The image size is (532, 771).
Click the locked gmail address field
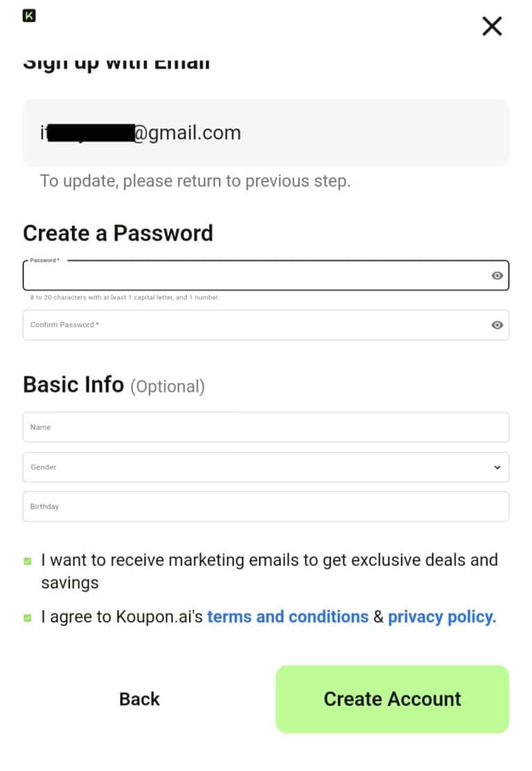(266, 132)
